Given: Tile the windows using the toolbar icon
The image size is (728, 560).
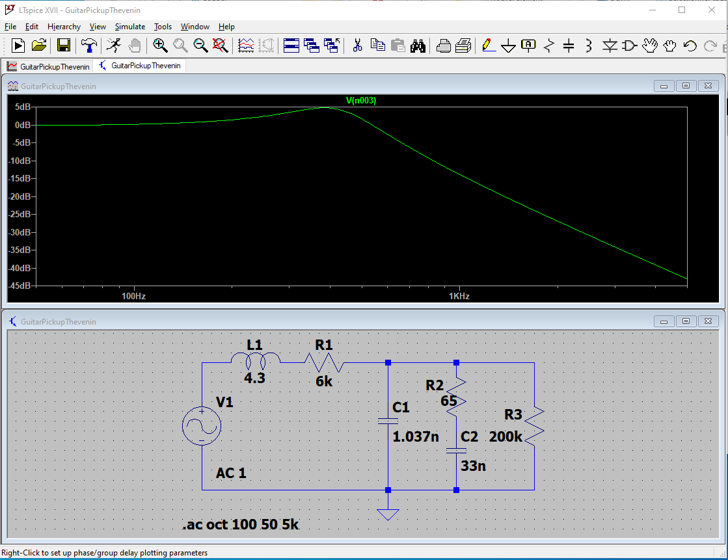Looking at the screenshot, I should [291, 46].
